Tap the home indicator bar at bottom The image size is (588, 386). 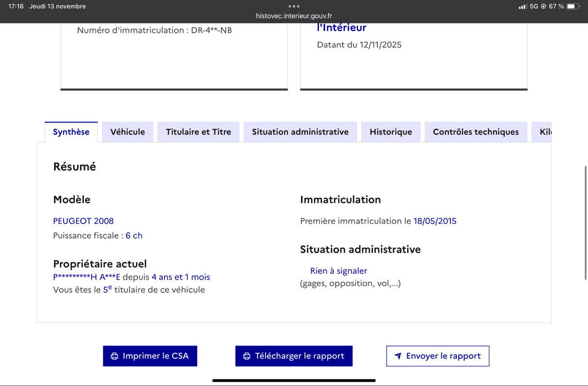[294, 380]
